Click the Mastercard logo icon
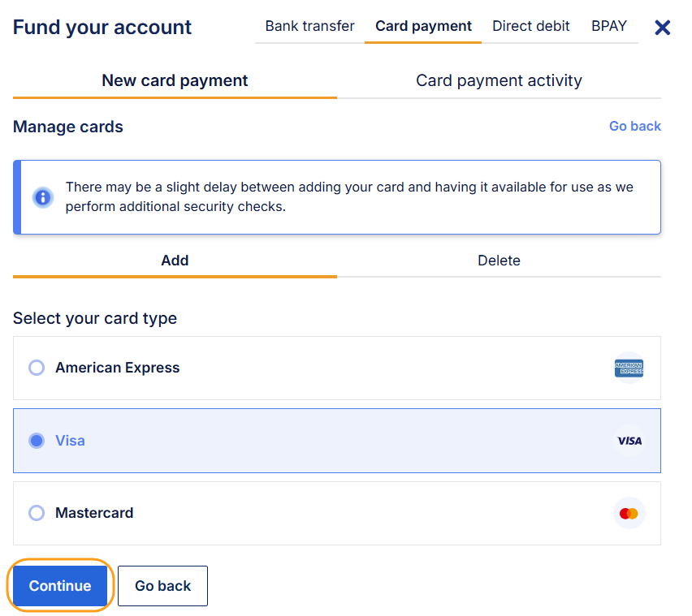The image size is (692, 616). coord(629,514)
